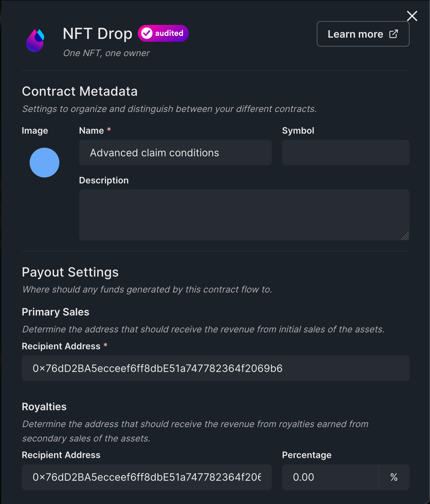Click the empty Symbol input field
Viewport: 430px width, 504px height.
point(345,152)
